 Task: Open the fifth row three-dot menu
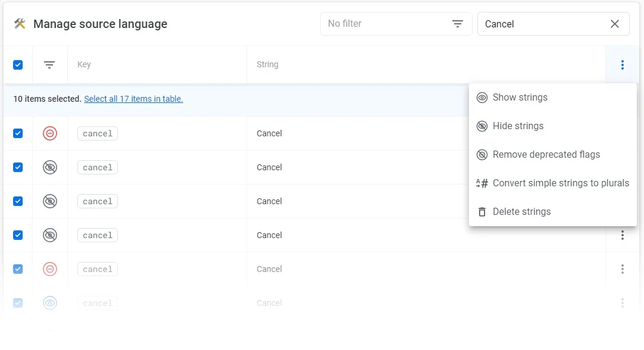(x=622, y=269)
